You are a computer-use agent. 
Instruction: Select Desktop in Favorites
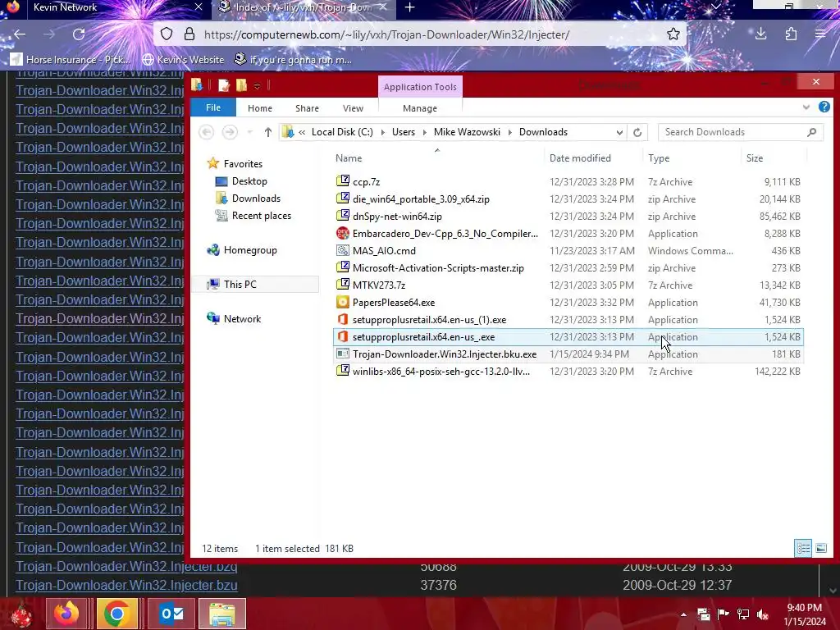tap(249, 181)
